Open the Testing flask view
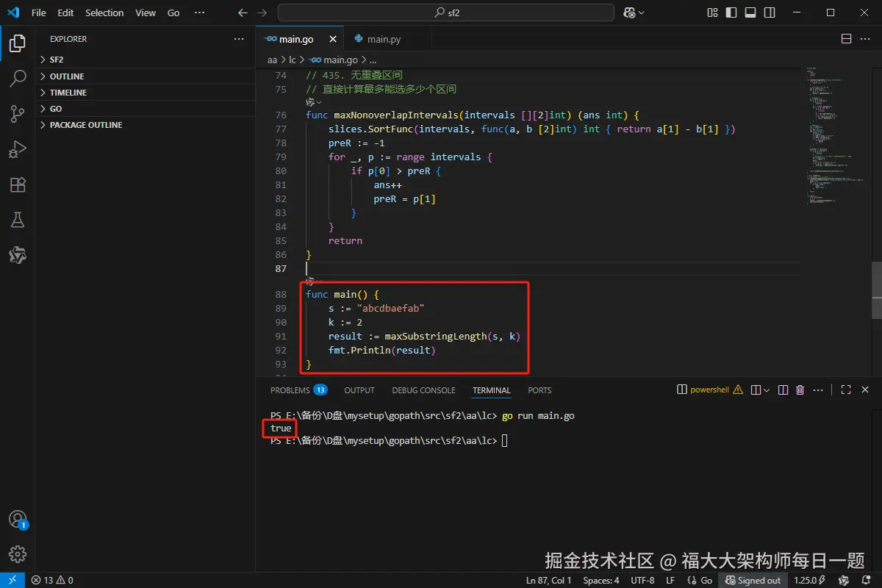 tap(18, 220)
